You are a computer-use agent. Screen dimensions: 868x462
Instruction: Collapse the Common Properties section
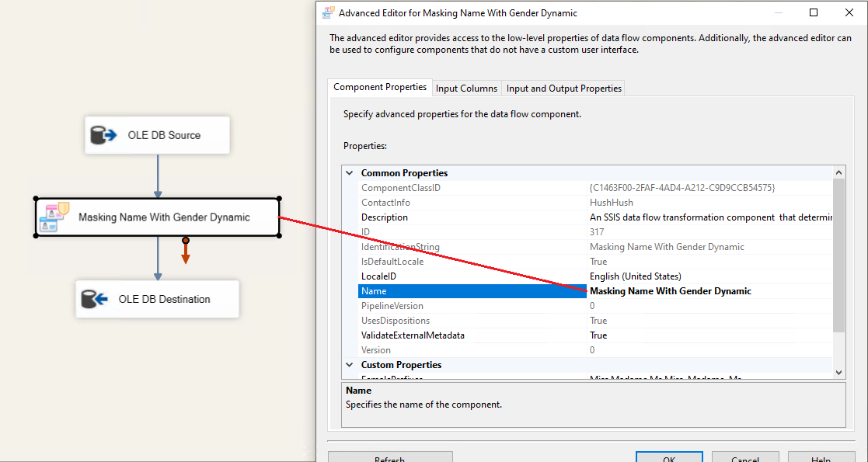(x=349, y=173)
